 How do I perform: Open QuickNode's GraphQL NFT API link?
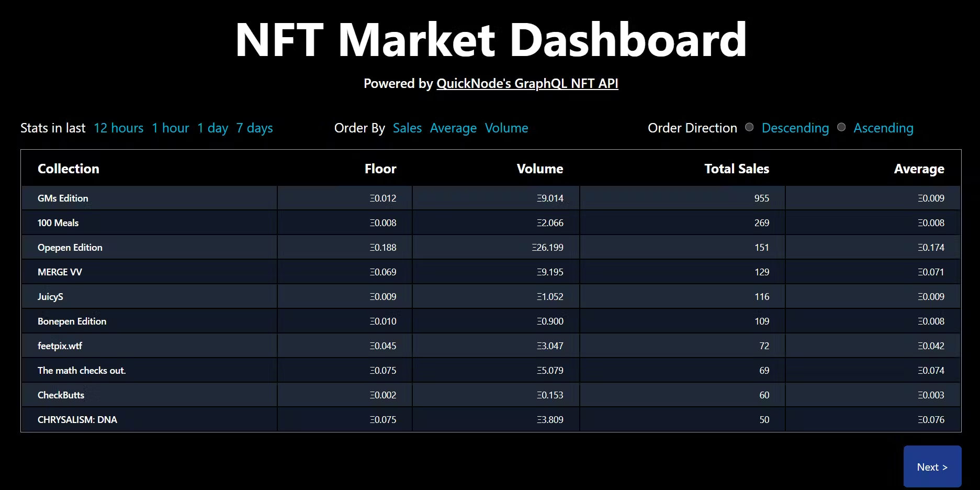click(x=527, y=84)
